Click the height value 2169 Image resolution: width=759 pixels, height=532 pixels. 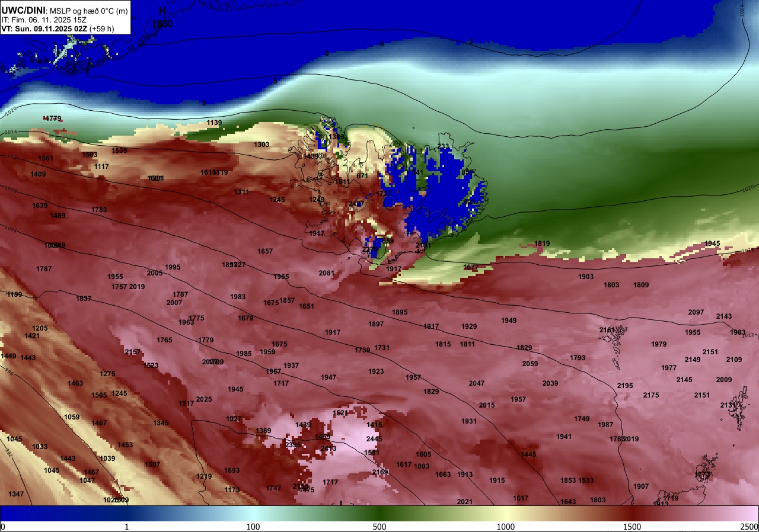click(380, 472)
